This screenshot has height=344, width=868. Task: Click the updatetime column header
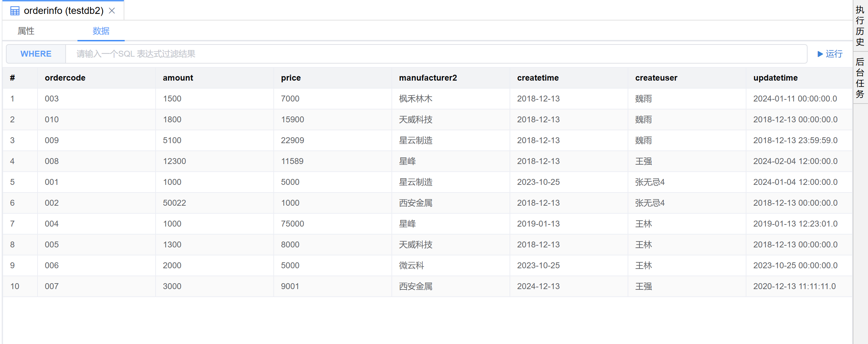point(775,78)
